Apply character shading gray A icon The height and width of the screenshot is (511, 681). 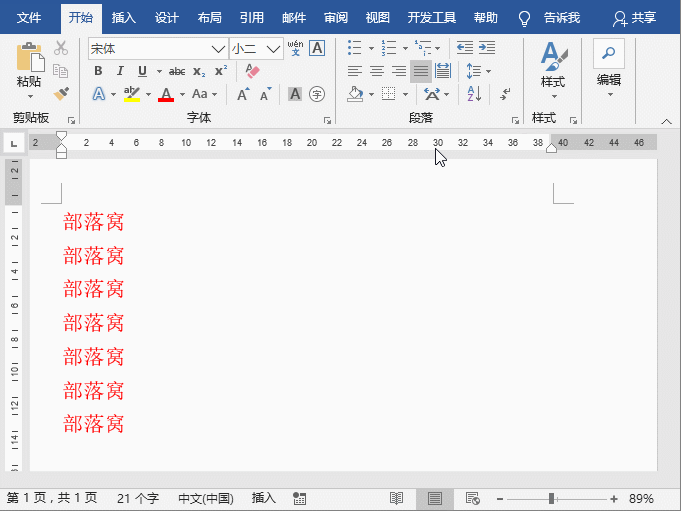point(295,94)
